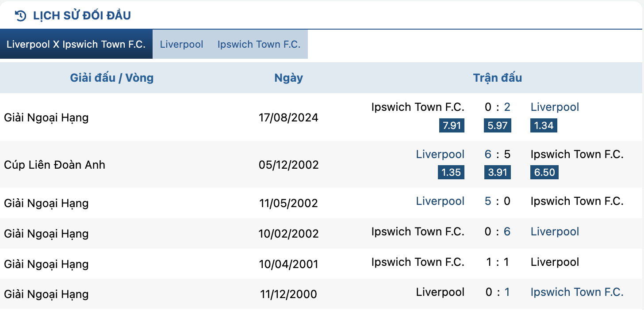Select the Cúp Liên Đoàn Anh row label
This screenshot has width=644, height=310.
55,165
